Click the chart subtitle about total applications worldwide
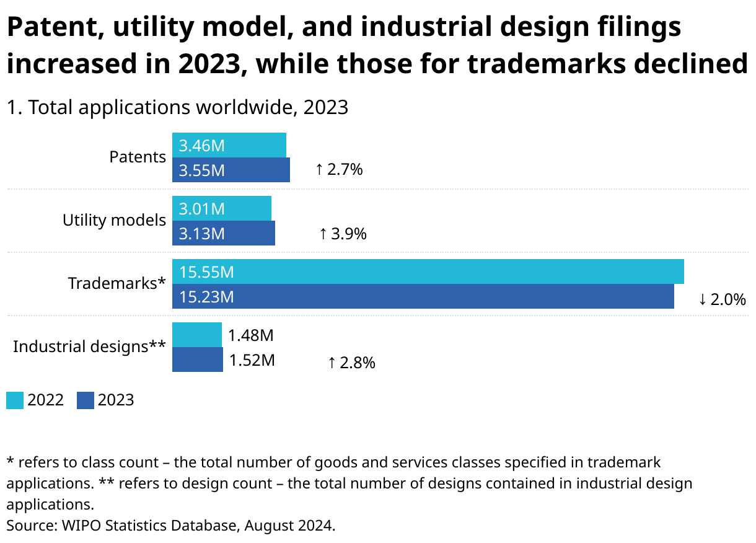Viewport: 756px width, 543px height. coord(177,107)
